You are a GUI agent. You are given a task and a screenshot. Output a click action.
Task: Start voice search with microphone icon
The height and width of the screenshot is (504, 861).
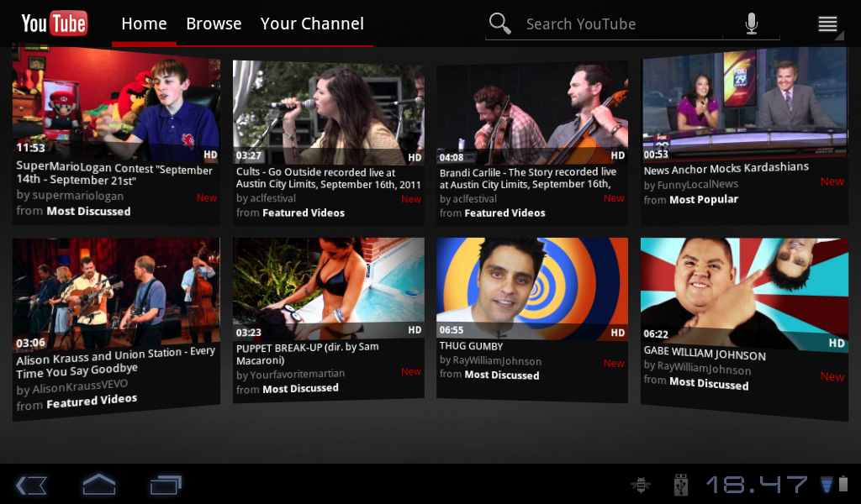[x=751, y=24]
